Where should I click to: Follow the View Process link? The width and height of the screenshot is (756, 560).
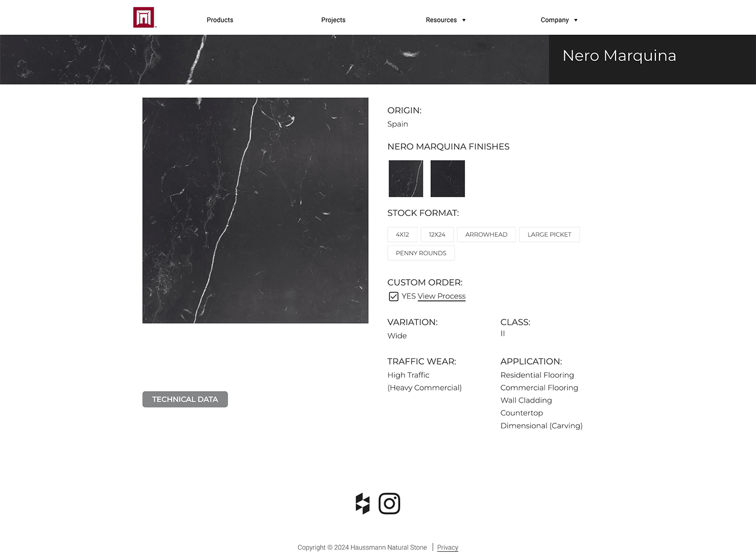point(441,296)
